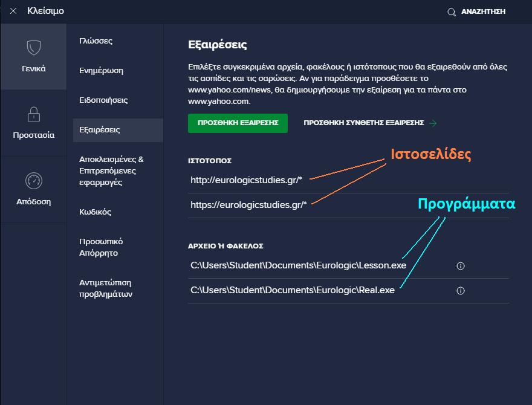Open Αντιμετώπιση προβλημάτων settings
532x405 pixels.
point(106,288)
